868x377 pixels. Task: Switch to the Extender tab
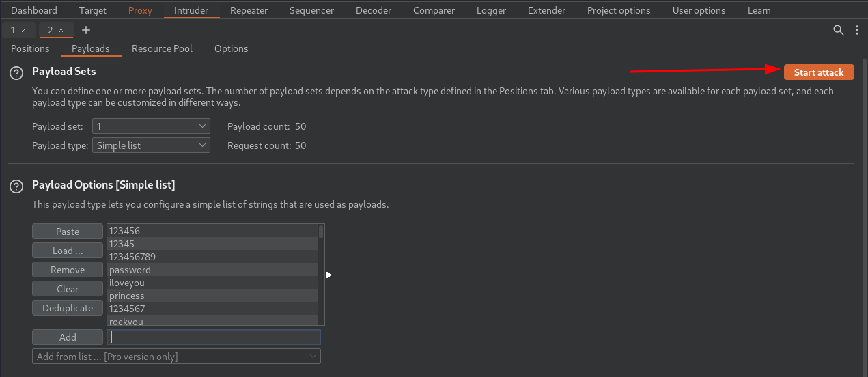tap(546, 10)
